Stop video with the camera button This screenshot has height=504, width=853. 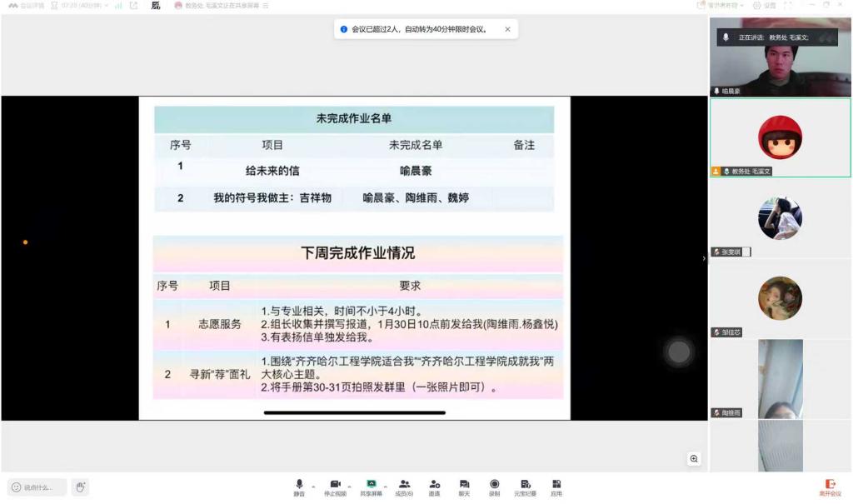[x=336, y=485]
